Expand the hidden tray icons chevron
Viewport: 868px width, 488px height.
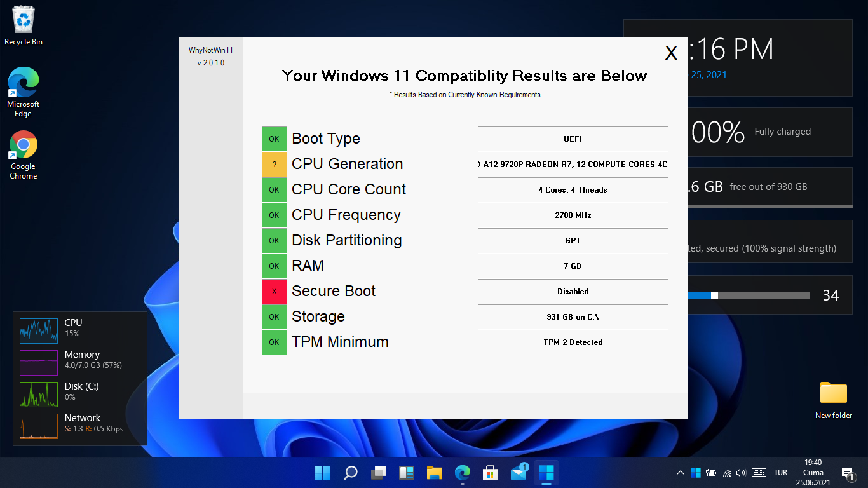[681, 473]
